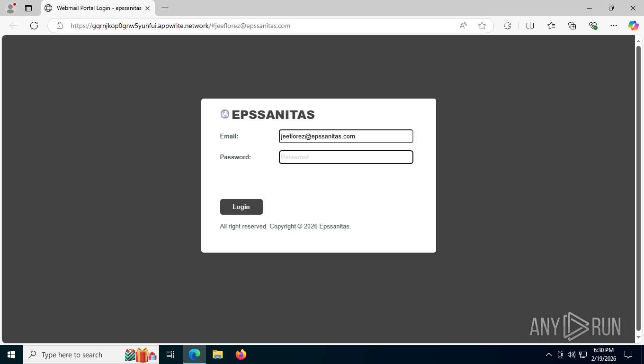The image size is (644, 364).
Task: Open Meet Now camera tray icon
Action: pos(560,355)
